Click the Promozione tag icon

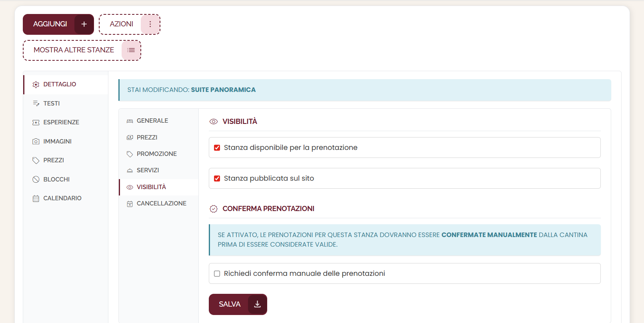(130, 154)
